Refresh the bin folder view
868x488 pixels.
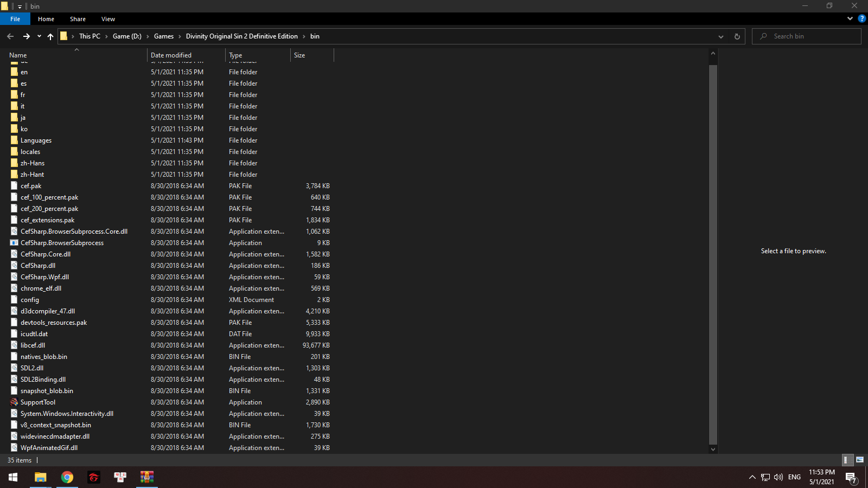point(737,36)
